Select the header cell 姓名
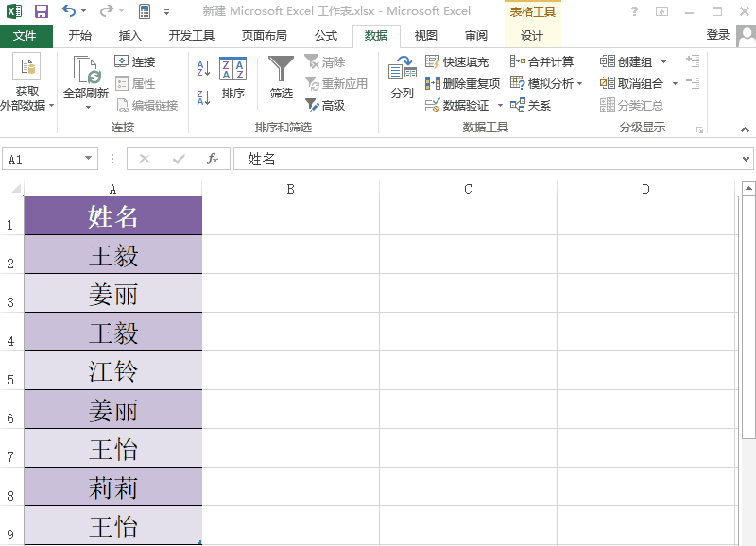The height and width of the screenshot is (546, 756). point(112,215)
